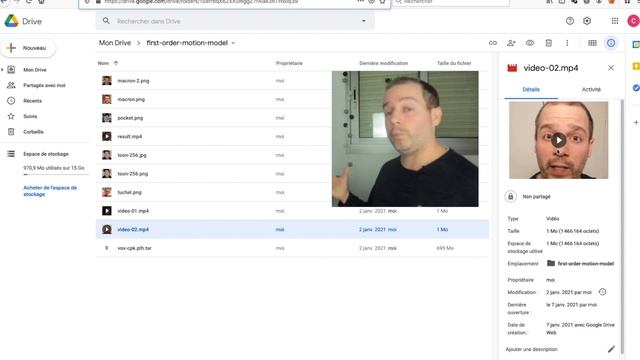Select the video-02.mp4 file row
Viewport: 640px width, 360px height.
[292, 229]
